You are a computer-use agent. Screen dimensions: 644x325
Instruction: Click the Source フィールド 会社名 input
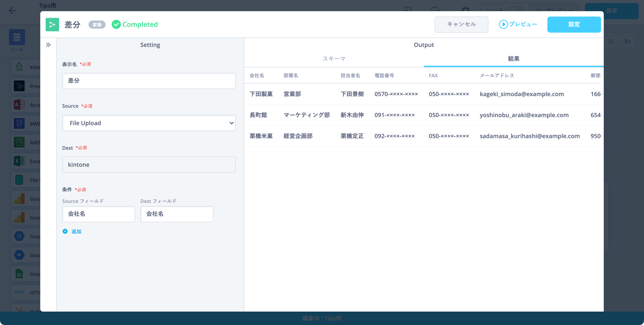[x=98, y=214]
